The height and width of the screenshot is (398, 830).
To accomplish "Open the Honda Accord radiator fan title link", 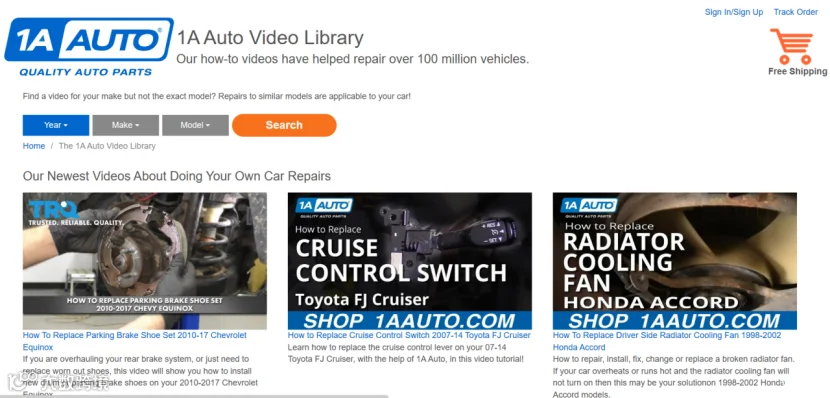I will (x=667, y=341).
